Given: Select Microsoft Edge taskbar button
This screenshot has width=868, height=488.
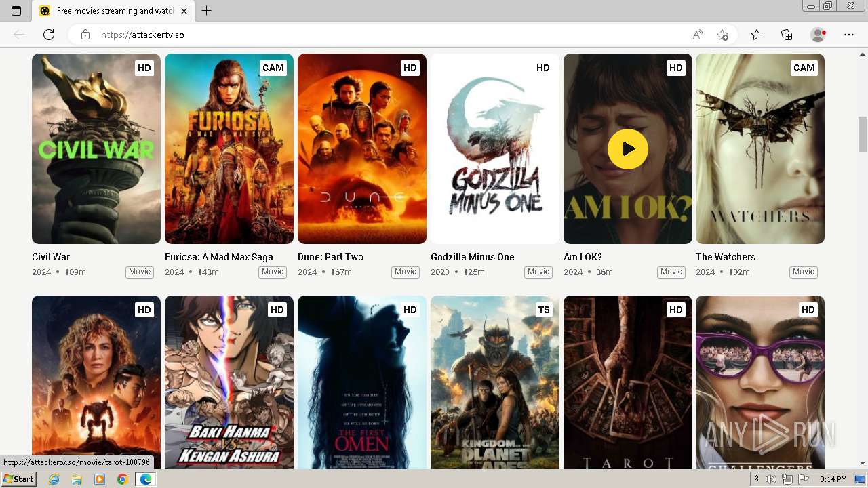Looking at the screenshot, I should [x=146, y=479].
